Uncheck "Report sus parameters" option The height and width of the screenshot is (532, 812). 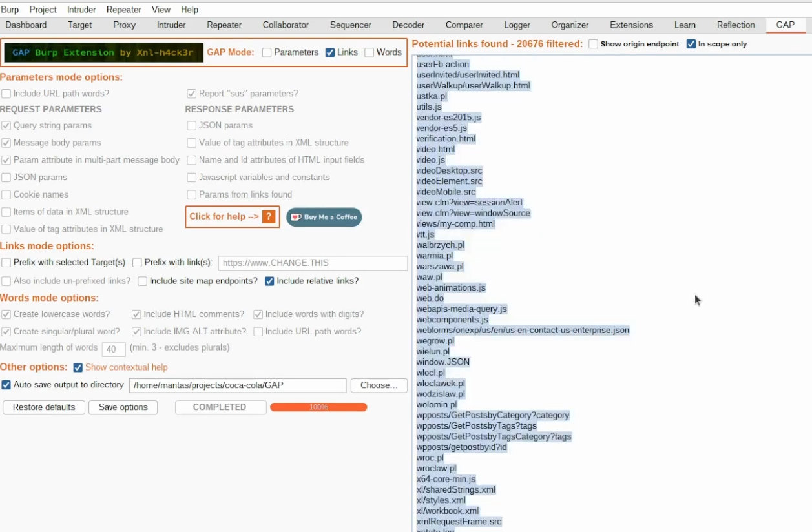[192, 93]
